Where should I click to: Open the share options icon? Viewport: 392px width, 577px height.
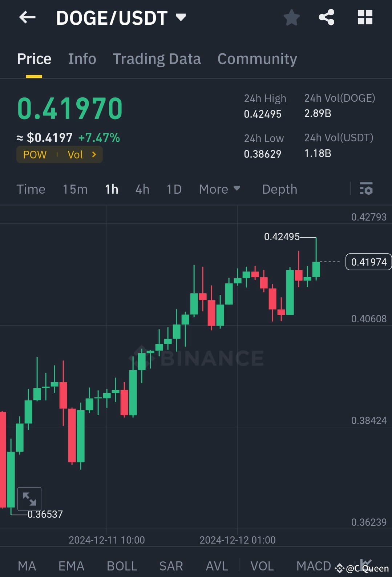pyautogui.click(x=326, y=17)
